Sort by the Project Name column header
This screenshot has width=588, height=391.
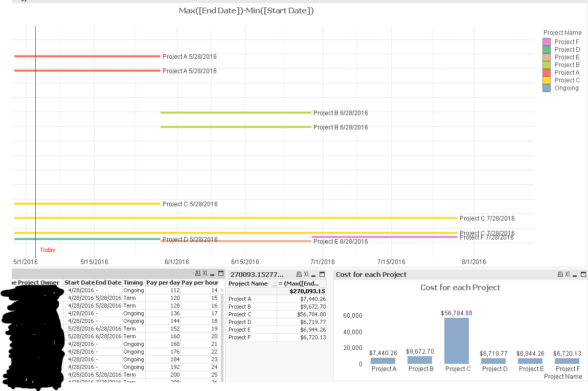[248, 284]
